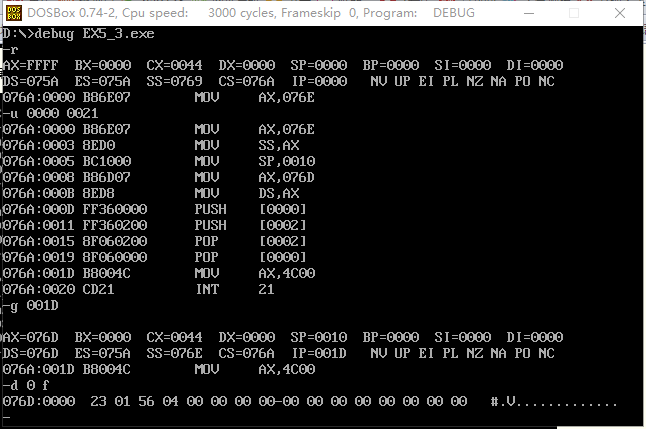This screenshot has height=429, width=646.
Task: Click the opcode B86E07 in the -u listing
Action: tap(106, 129)
